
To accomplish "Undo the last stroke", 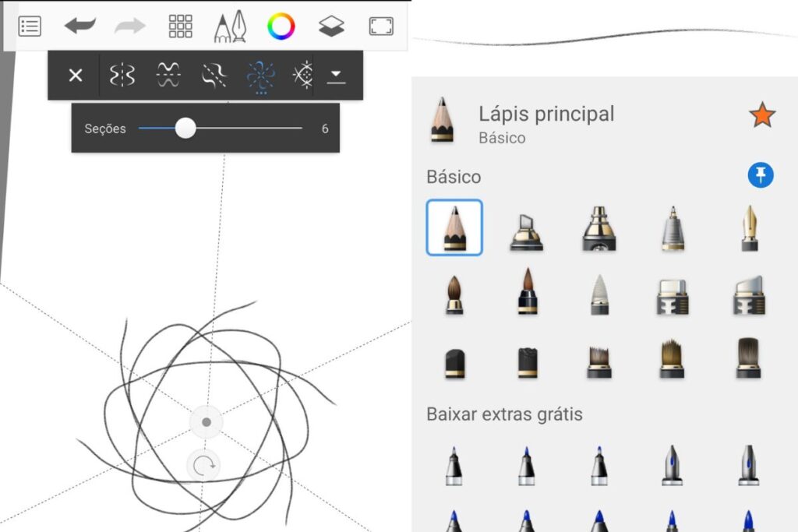I will [80, 26].
